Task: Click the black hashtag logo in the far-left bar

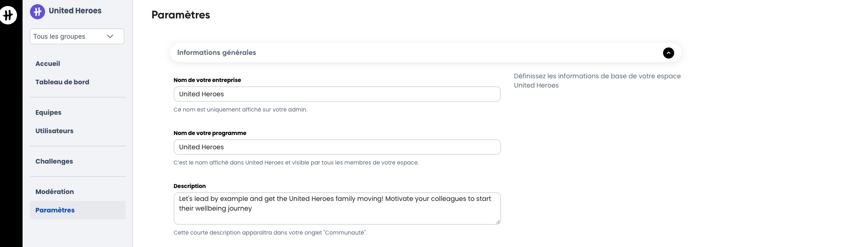Action: [x=8, y=15]
